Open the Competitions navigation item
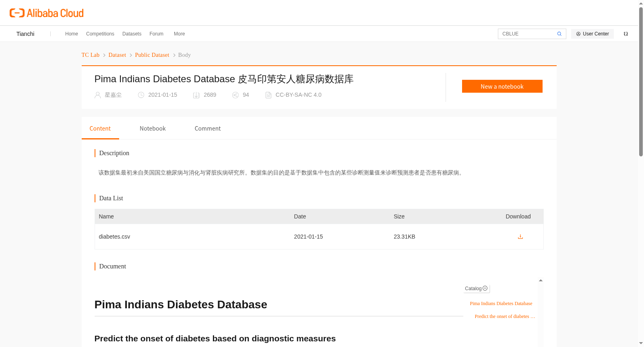644x347 pixels. point(100,34)
